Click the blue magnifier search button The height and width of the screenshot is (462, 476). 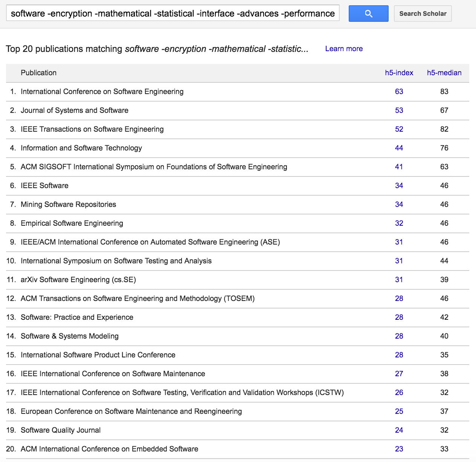tap(368, 14)
